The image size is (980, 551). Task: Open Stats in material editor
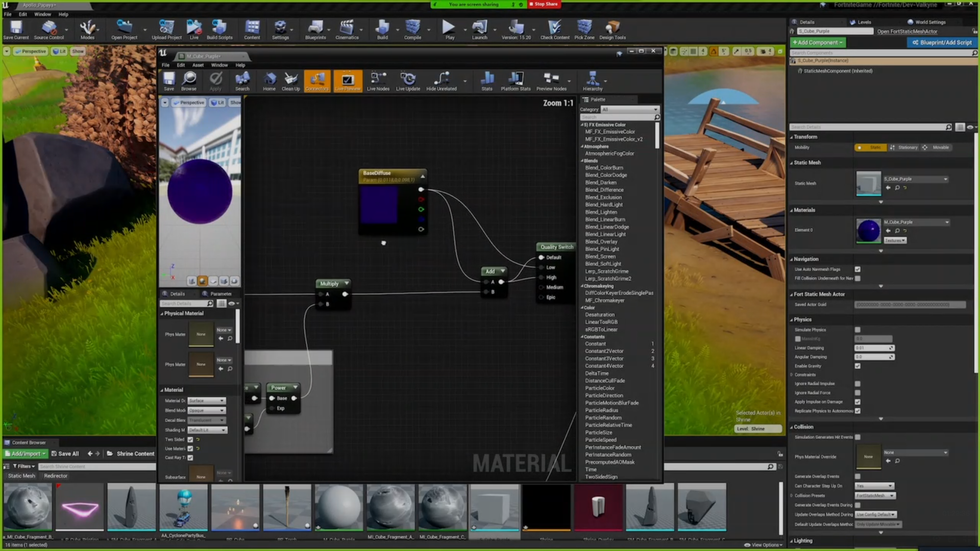point(487,81)
